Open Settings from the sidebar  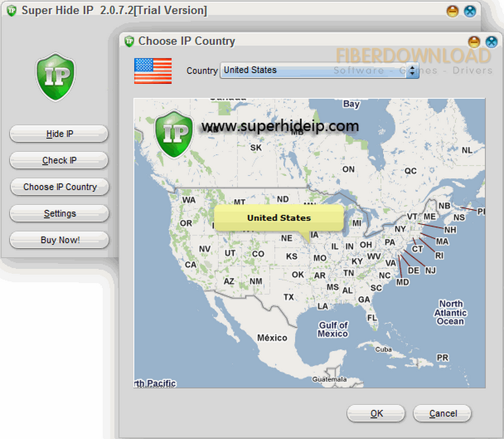point(60,213)
